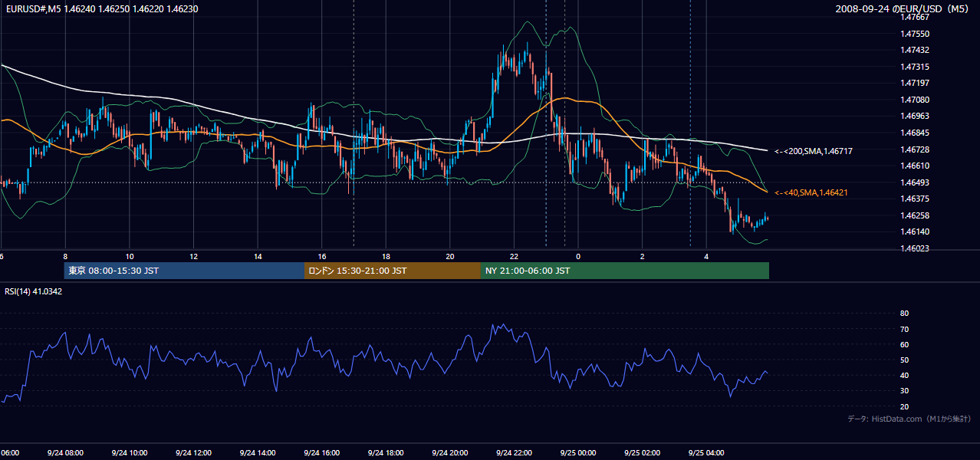Select the 2008-09-24 EUR/USD (M5) chart title
Image resolution: width=980 pixels, height=460 pixels.
(x=903, y=8)
